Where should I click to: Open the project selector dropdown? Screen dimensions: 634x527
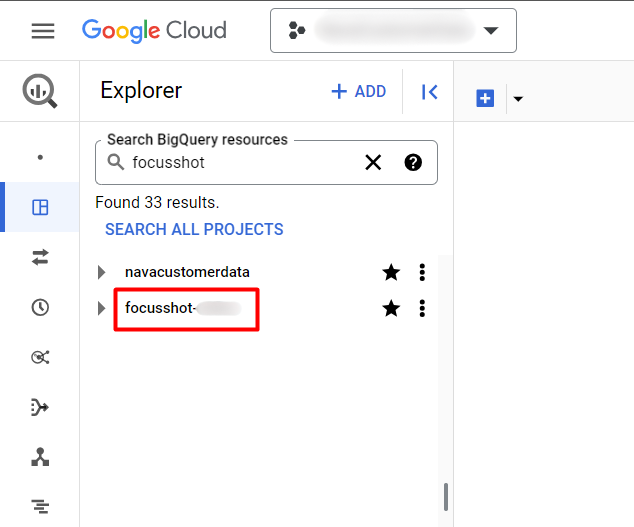393,31
